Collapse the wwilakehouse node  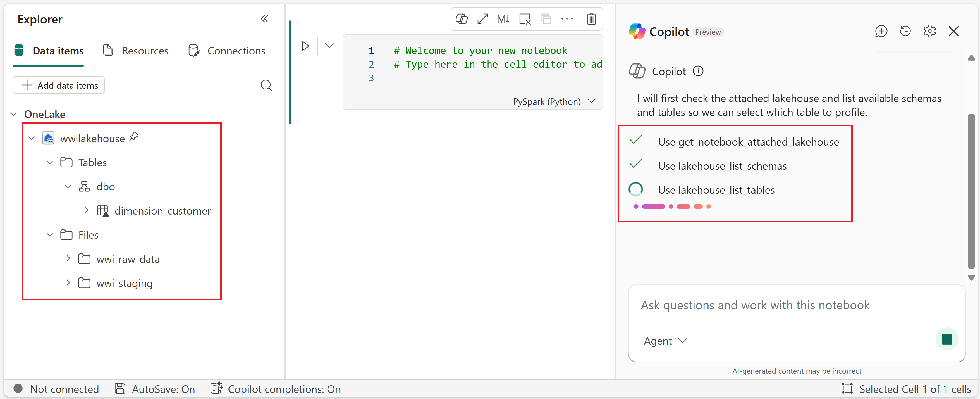click(x=32, y=138)
